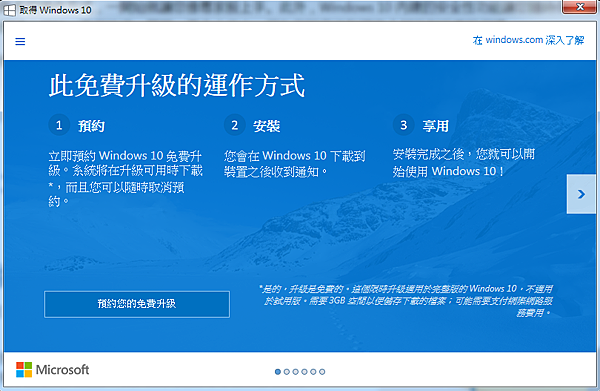Viewport: 600px width, 391px height.
Task: Click the reserve your free upgrade button (預約您的免費升級)
Action: (137, 304)
